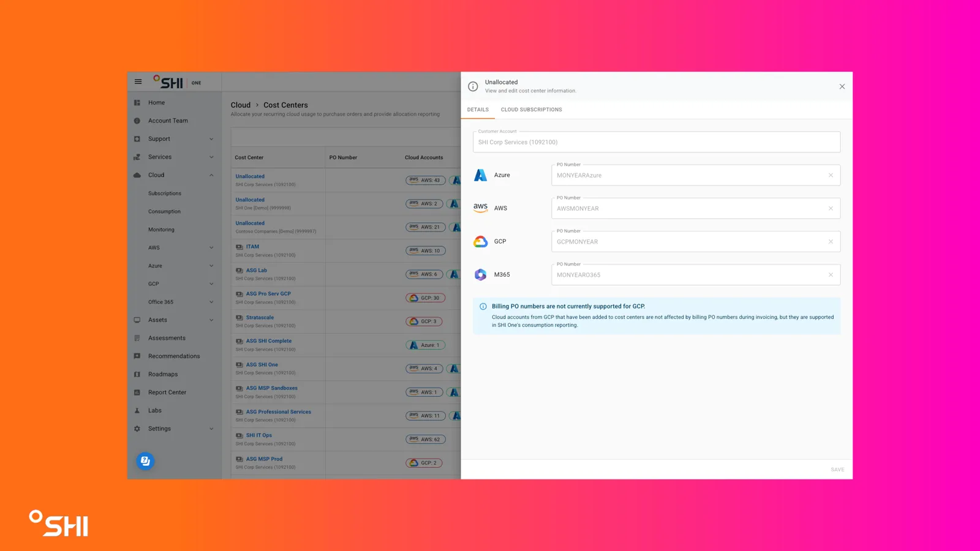Click the M365 PO Number input field
This screenshot has width=980, height=551.
(x=696, y=275)
